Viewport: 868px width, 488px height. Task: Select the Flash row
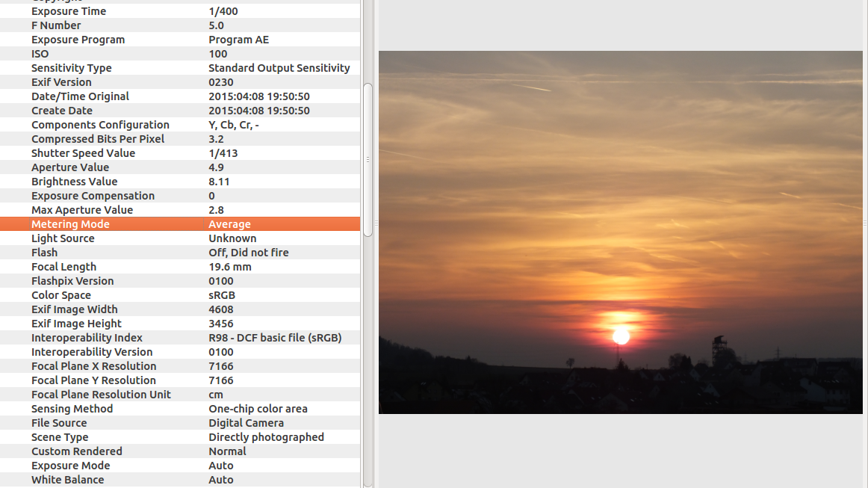tap(180, 253)
